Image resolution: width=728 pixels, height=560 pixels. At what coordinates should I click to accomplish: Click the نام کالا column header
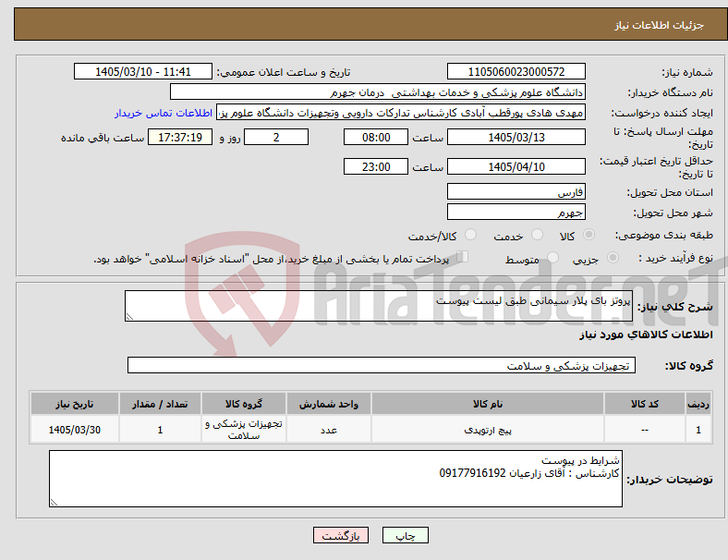coord(488,404)
